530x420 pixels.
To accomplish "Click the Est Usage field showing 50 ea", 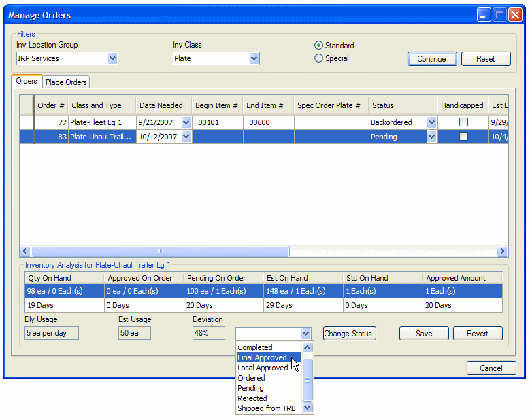I will [135, 333].
